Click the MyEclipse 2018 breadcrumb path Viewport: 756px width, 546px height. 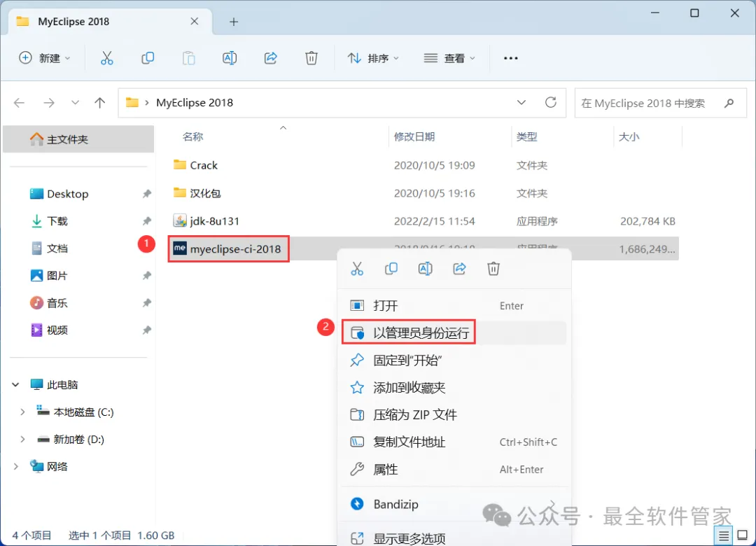pos(195,103)
